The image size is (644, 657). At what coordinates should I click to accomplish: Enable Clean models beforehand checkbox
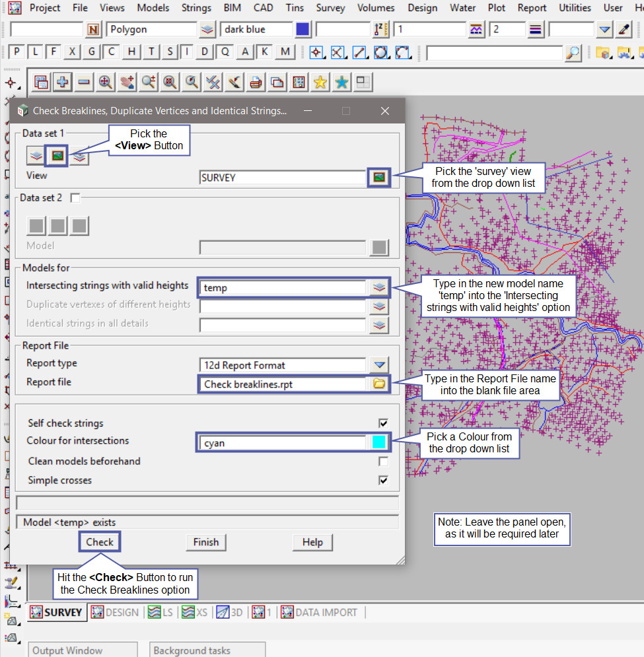point(383,462)
